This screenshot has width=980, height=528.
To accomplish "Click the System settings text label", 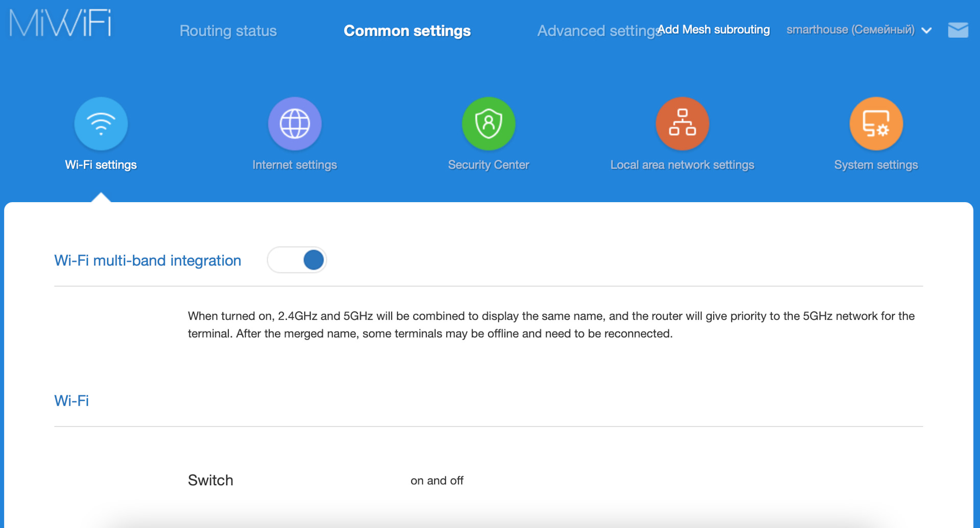I will (876, 165).
